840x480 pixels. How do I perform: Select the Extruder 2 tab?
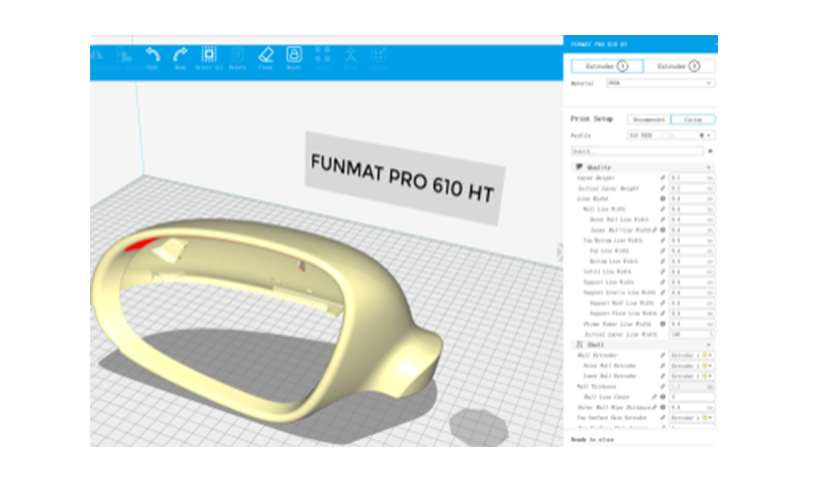679,66
